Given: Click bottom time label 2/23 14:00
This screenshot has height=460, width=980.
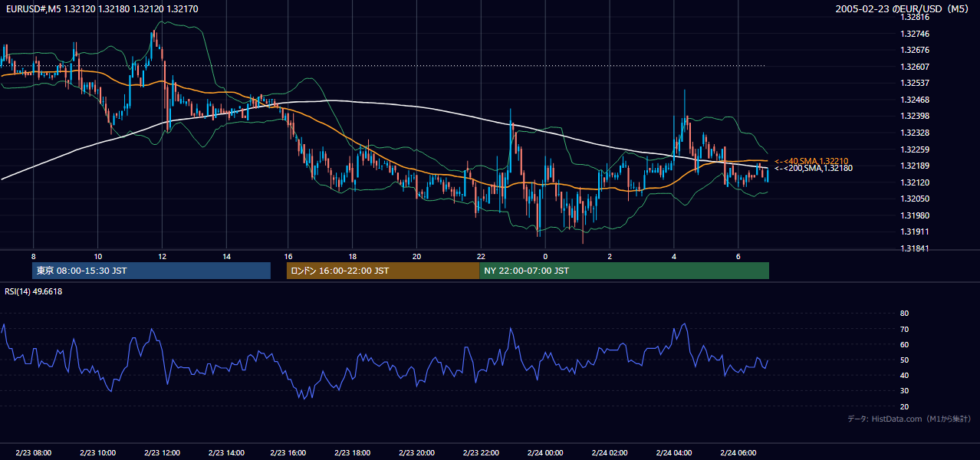Looking at the screenshot, I should (226, 453).
